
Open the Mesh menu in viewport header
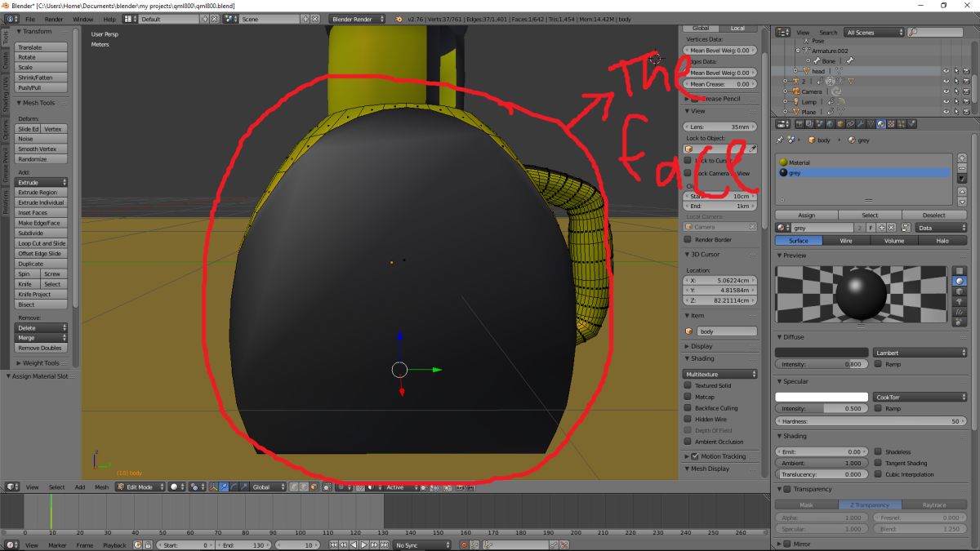pyautogui.click(x=101, y=487)
